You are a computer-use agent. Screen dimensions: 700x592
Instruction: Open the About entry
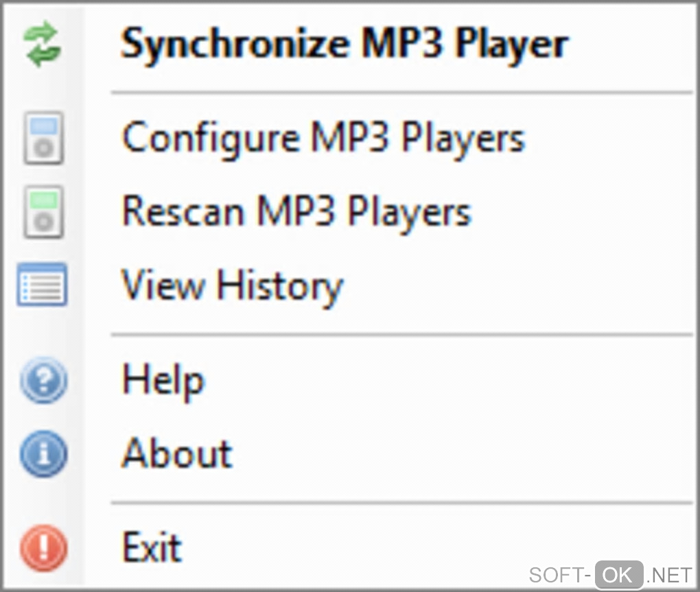pos(177,453)
